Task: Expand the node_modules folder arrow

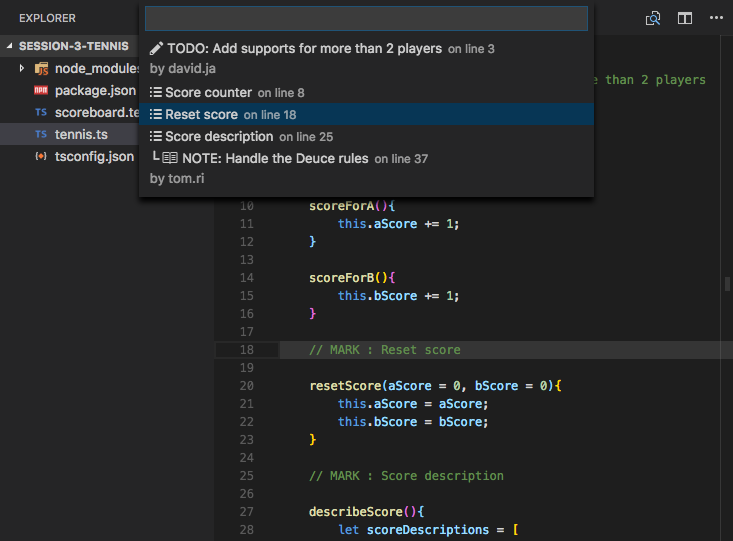Action: pyautogui.click(x=22, y=68)
